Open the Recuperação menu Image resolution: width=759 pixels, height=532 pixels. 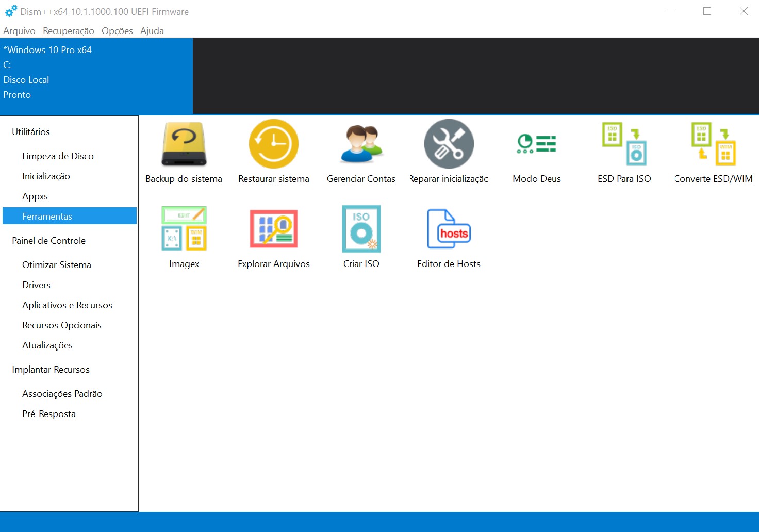[x=69, y=31]
